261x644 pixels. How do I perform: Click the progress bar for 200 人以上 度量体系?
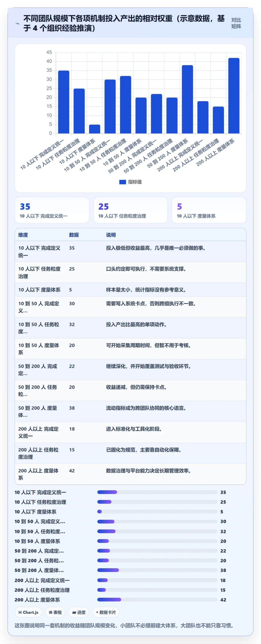point(157,600)
